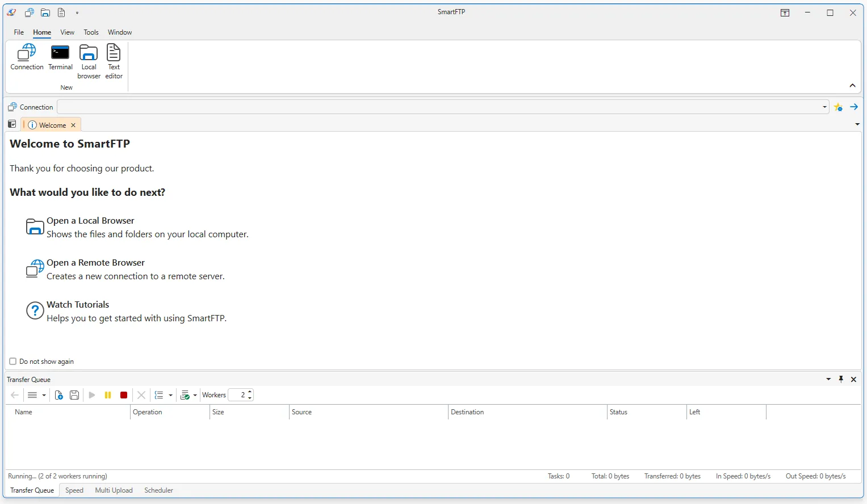Sort by the Size column header
The image size is (867, 504).
pos(250,412)
